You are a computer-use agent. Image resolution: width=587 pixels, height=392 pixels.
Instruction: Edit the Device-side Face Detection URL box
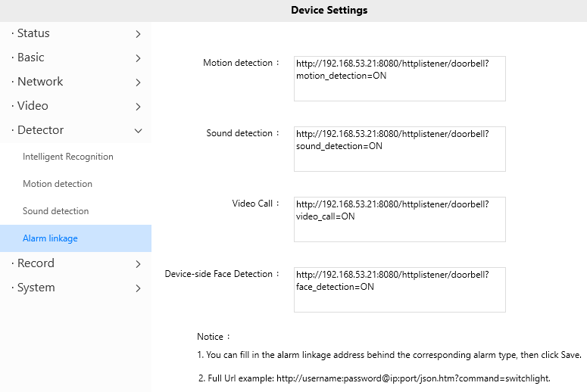399,289
